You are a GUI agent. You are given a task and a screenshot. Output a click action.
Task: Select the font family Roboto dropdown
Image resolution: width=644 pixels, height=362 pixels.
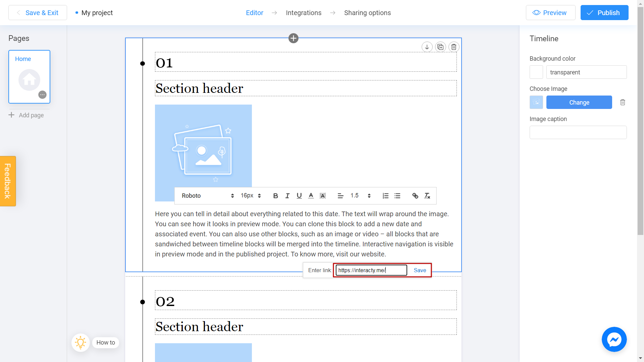click(x=207, y=195)
